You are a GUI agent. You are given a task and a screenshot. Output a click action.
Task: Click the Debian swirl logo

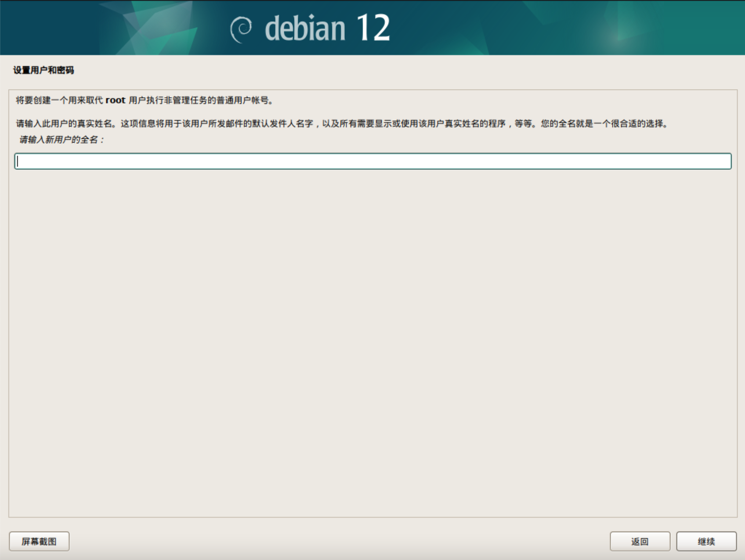point(241,29)
